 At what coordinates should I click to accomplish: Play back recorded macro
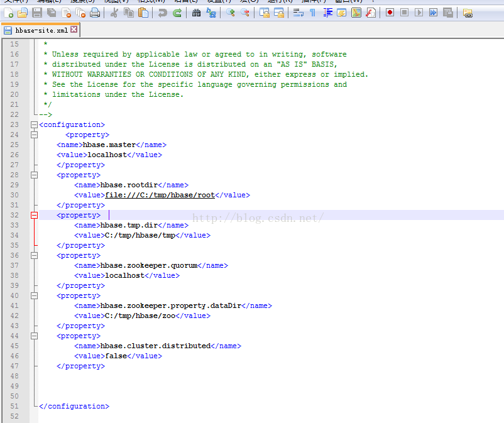(x=419, y=13)
